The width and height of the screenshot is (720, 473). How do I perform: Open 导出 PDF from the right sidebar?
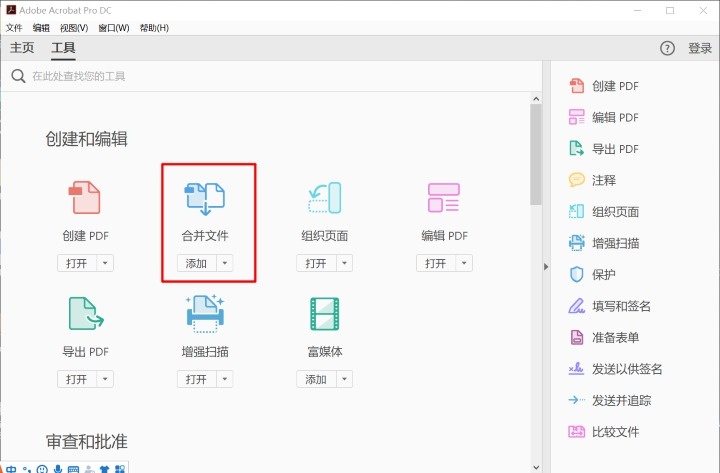[604, 149]
